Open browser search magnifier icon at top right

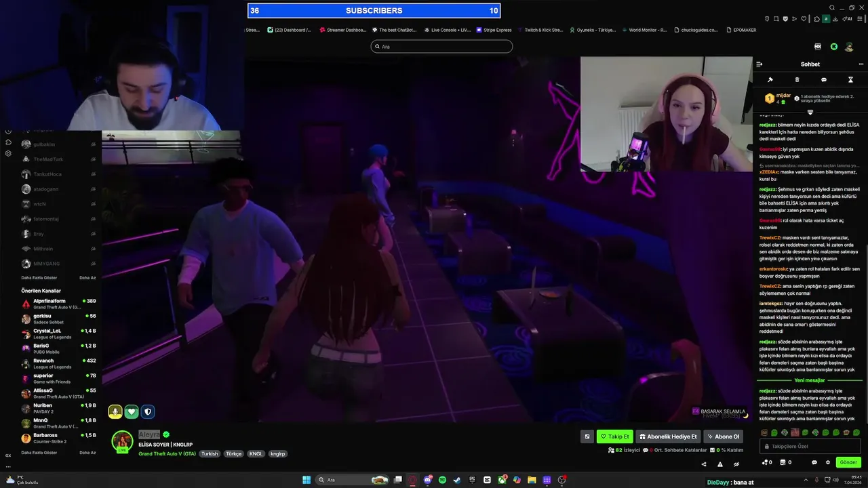[x=832, y=7]
